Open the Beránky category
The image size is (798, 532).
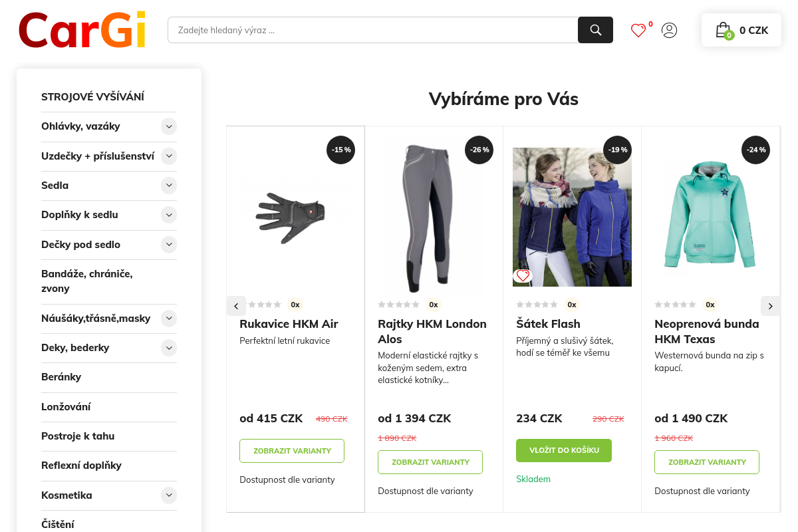pos(61,377)
